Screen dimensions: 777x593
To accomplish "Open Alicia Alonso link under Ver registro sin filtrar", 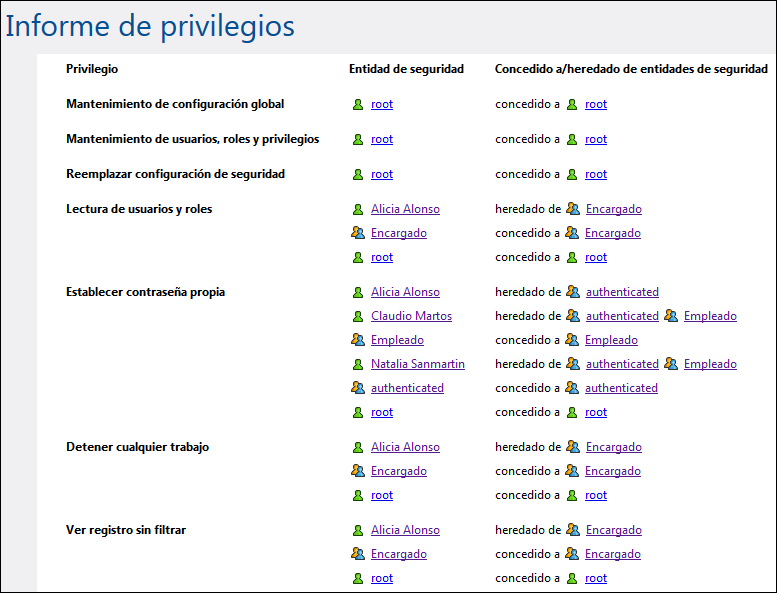I will tap(405, 530).
